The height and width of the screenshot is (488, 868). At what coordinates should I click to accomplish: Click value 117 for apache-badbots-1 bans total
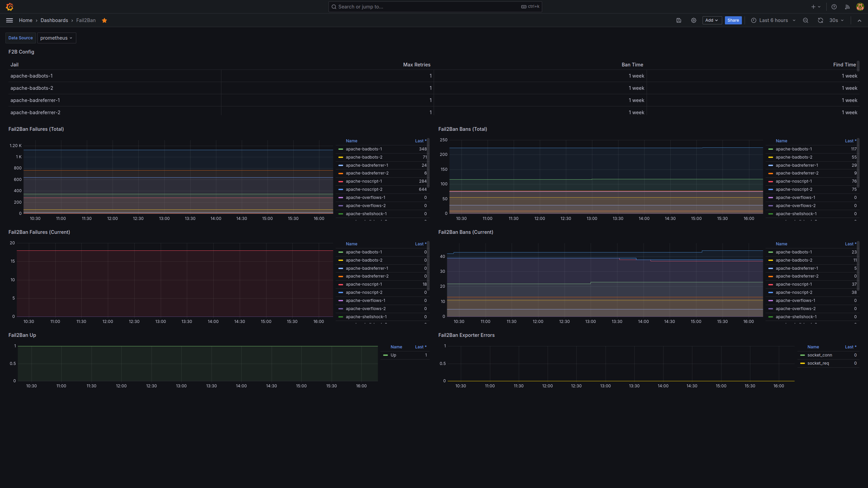[x=854, y=149]
